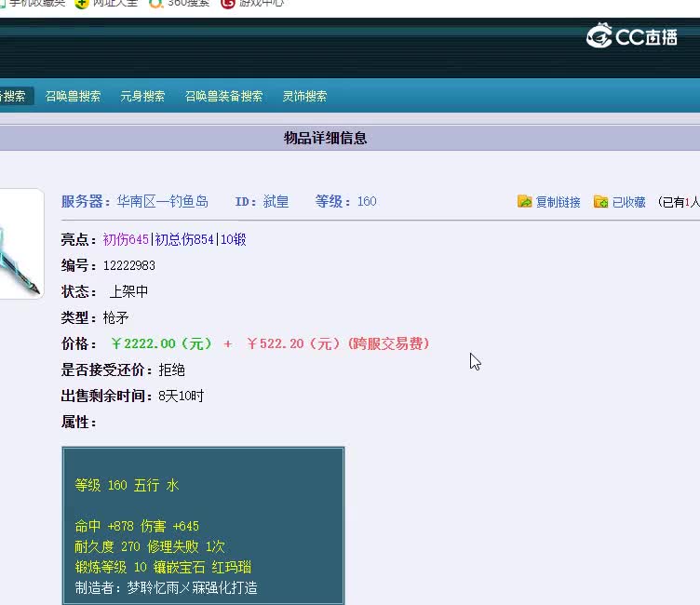Click bargain status 拒绝
The height and width of the screenshot is (605, 700).
[171, 370]
